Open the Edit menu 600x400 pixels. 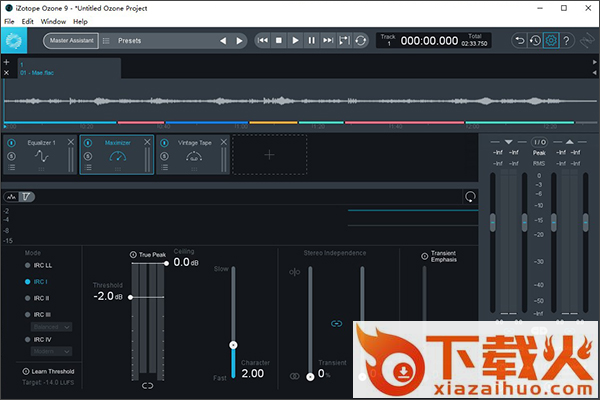27,21
